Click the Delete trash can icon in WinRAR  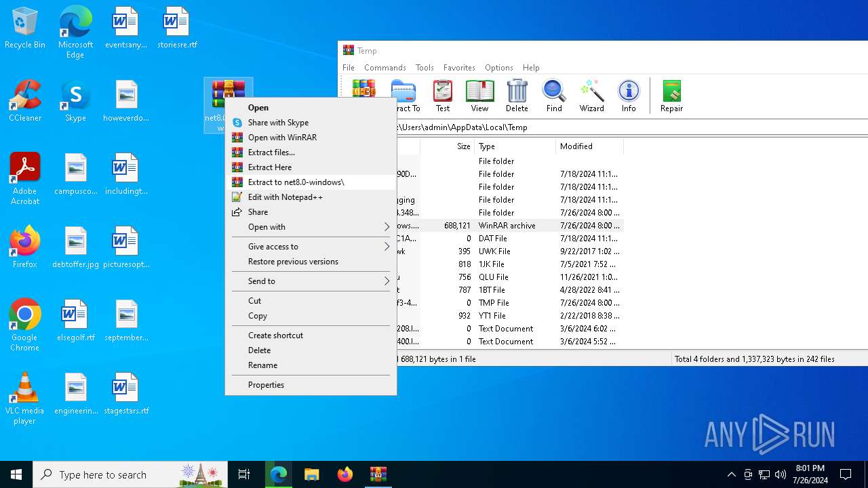[517, 96]
